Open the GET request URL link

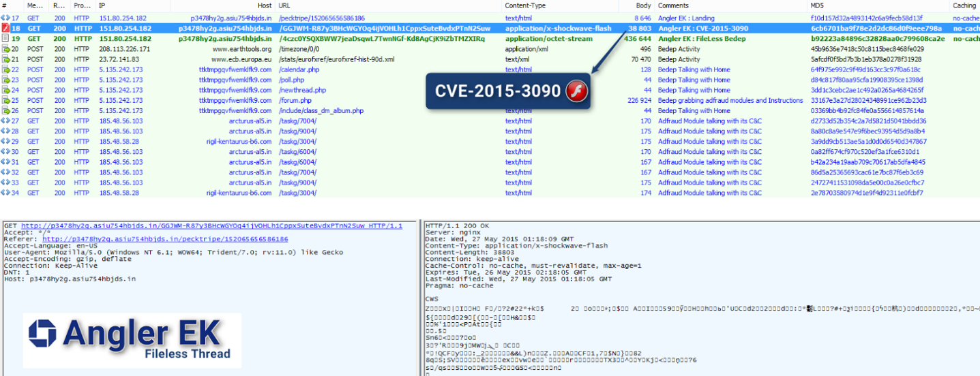tap(211, 225)
